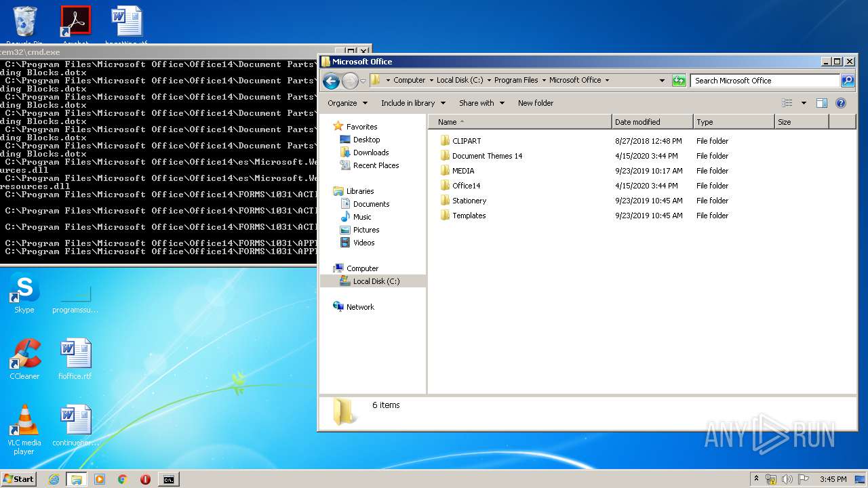Click the Back navigation arrow in Explorer

tap(331, 81)
